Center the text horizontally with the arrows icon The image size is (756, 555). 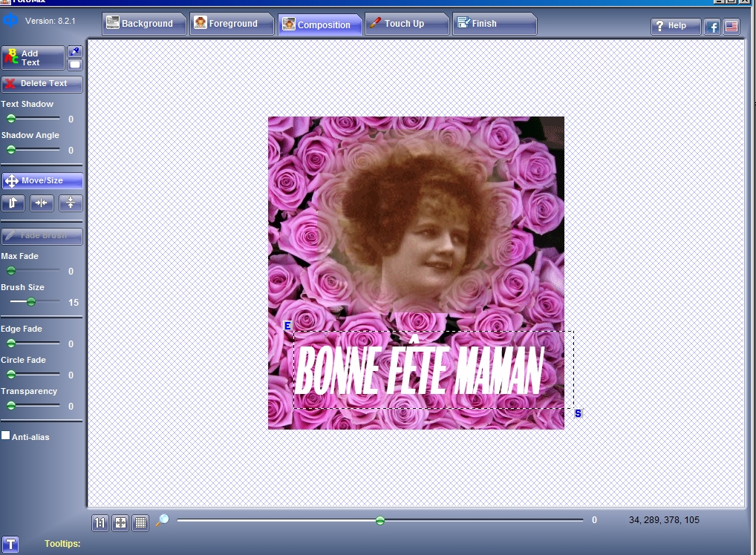[42, 203]
